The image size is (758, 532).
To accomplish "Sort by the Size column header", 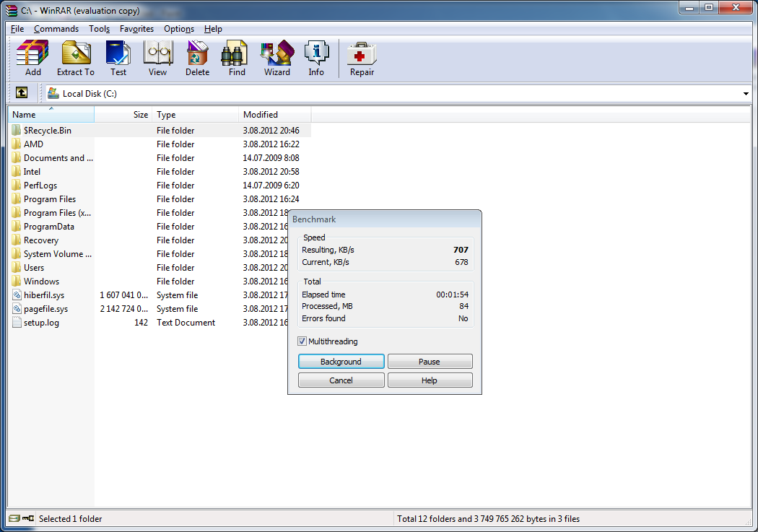I will point(123,115).
